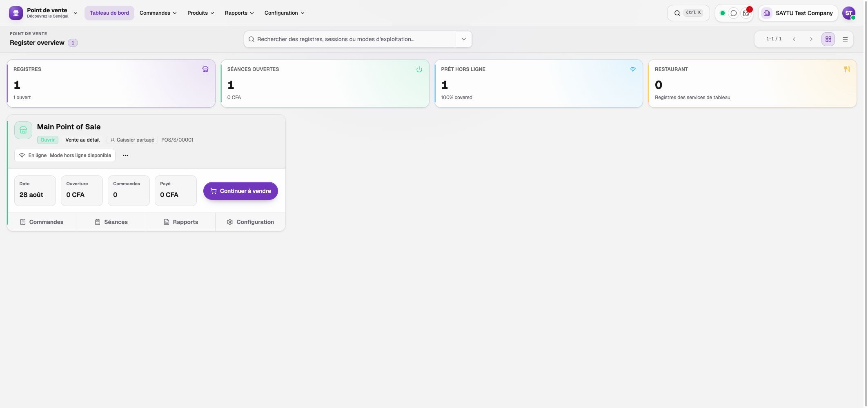
Task: Click the Payé 0 CFA tile
Action: click(176, 191)
